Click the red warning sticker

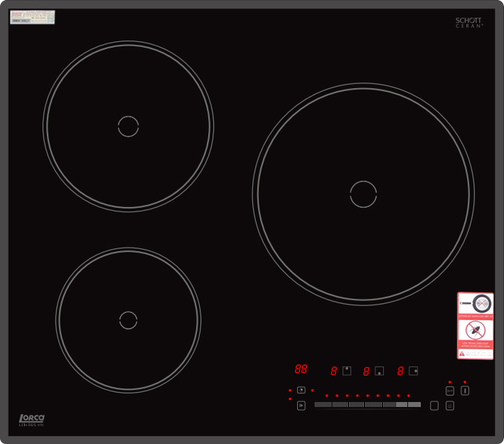click(475, 325)
